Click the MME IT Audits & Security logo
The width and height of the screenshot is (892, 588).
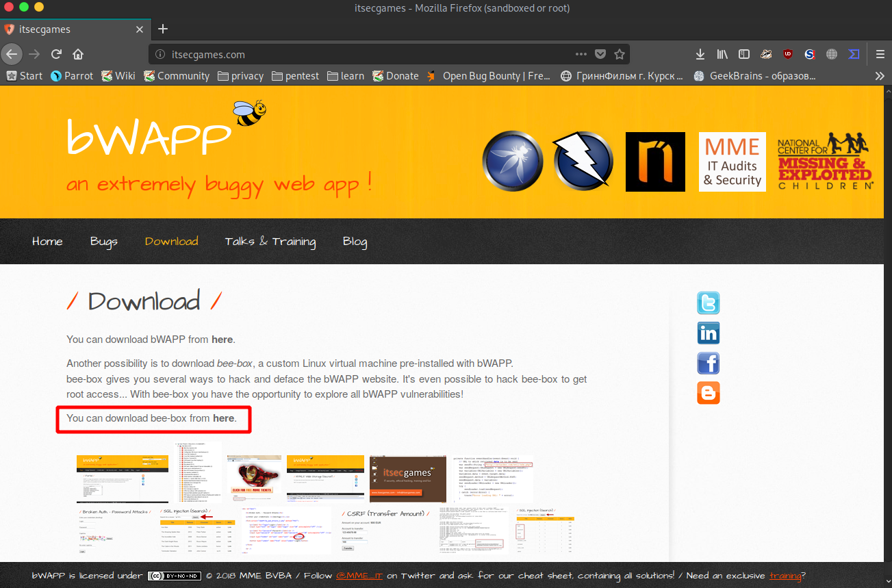732,162
